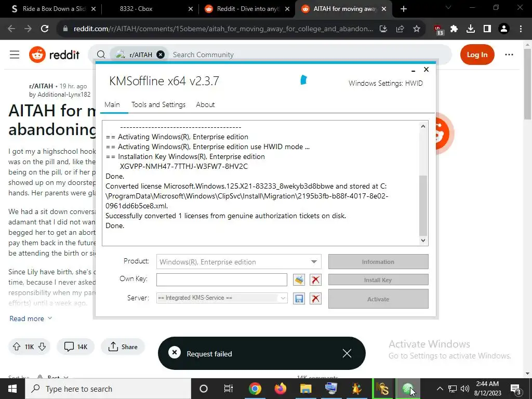The height and width of the screenshot is (399, 532).
Task: Click the Type here to search box
Action: pyautogui.click(x=108, y=389)
